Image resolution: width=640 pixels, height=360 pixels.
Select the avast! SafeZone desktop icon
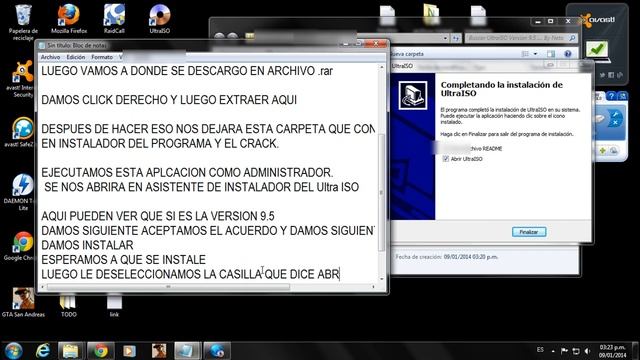coord(22,132)
